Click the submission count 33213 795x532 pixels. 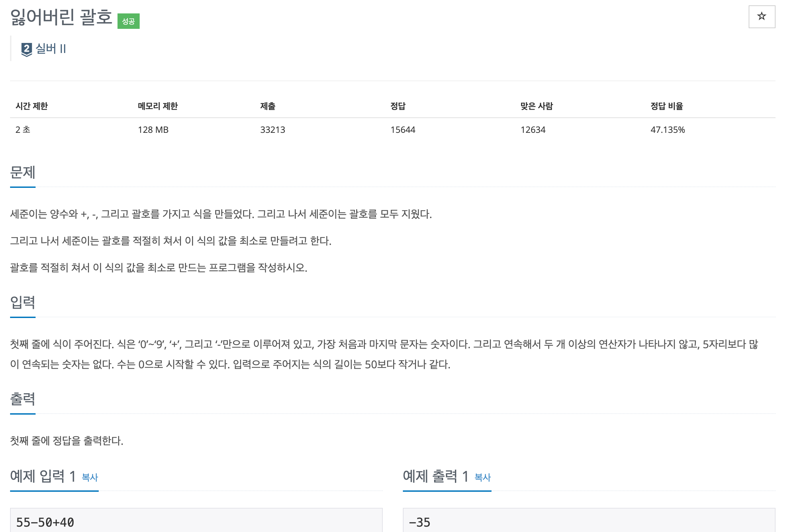click(272, 130)
